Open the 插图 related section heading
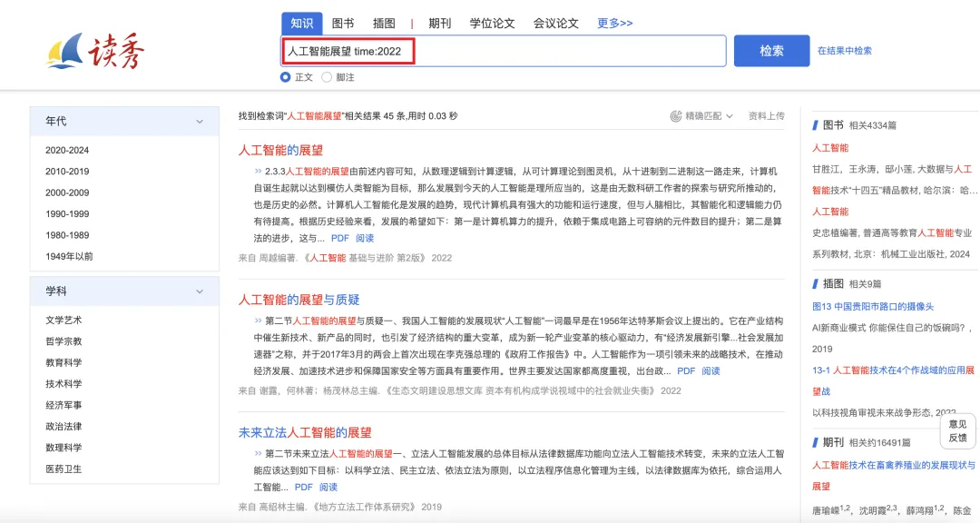Image resolution: width=980 pixels, height=523 pixels. pos(833,283)
